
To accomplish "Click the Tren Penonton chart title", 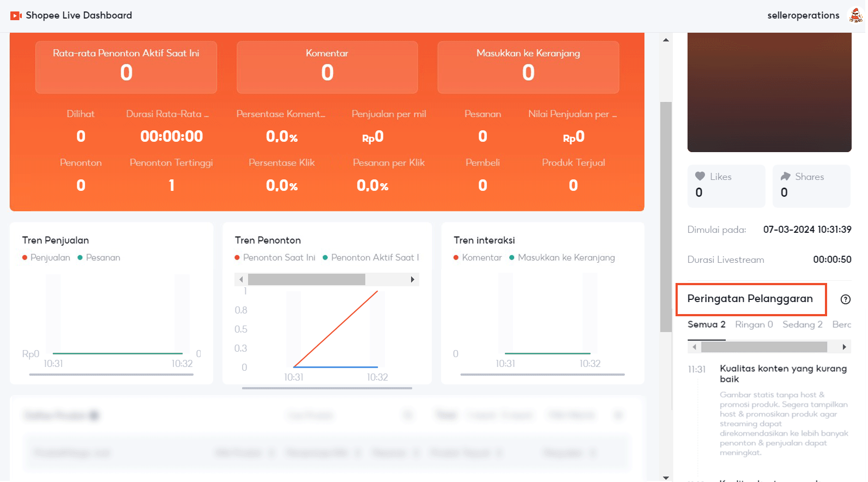I will tap(268, 240).
